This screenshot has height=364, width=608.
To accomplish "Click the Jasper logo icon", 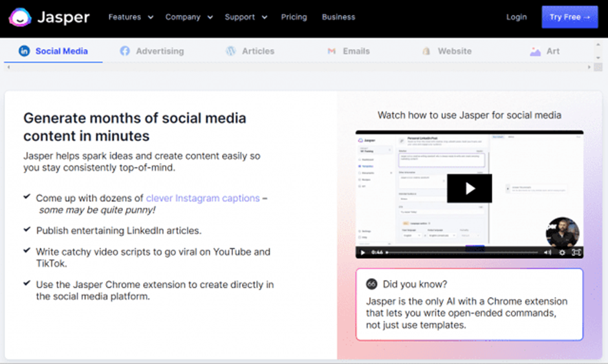I will tap(21, 17).
